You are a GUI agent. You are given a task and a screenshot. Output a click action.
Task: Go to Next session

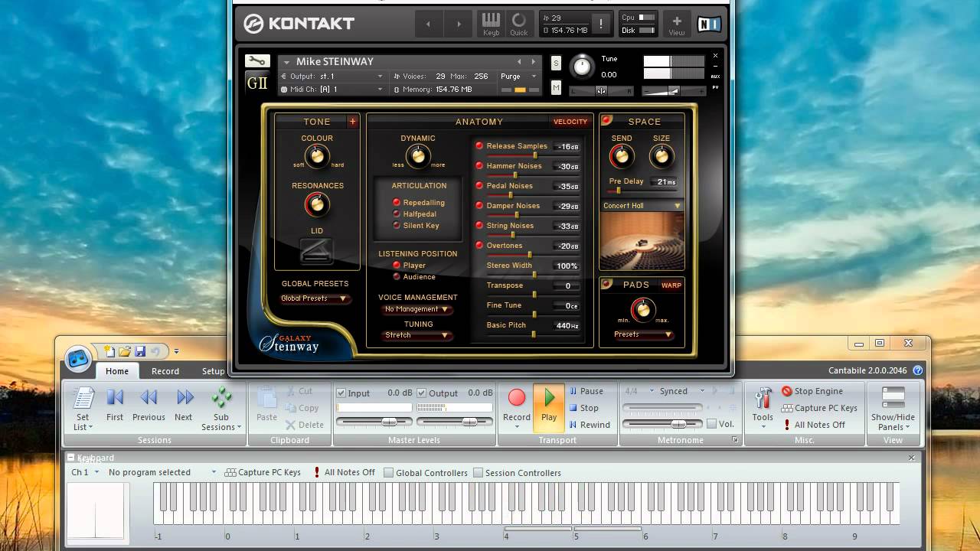click(x=184, y=406)
